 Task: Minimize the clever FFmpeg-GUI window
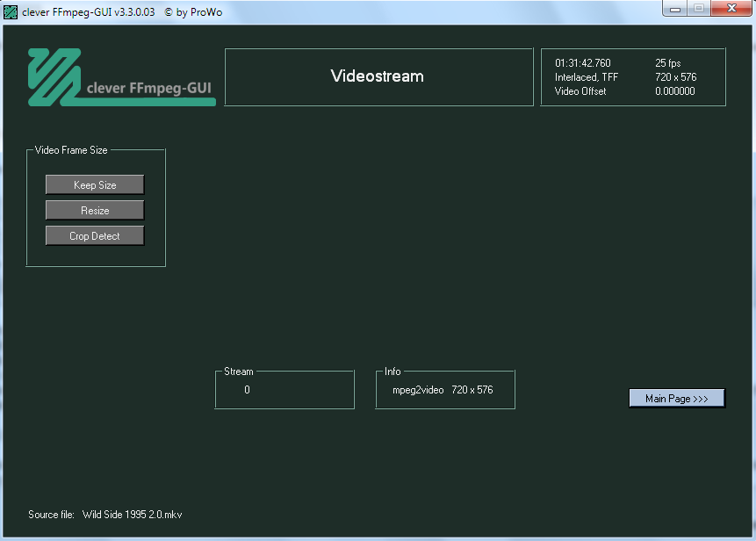click(675, 9)
